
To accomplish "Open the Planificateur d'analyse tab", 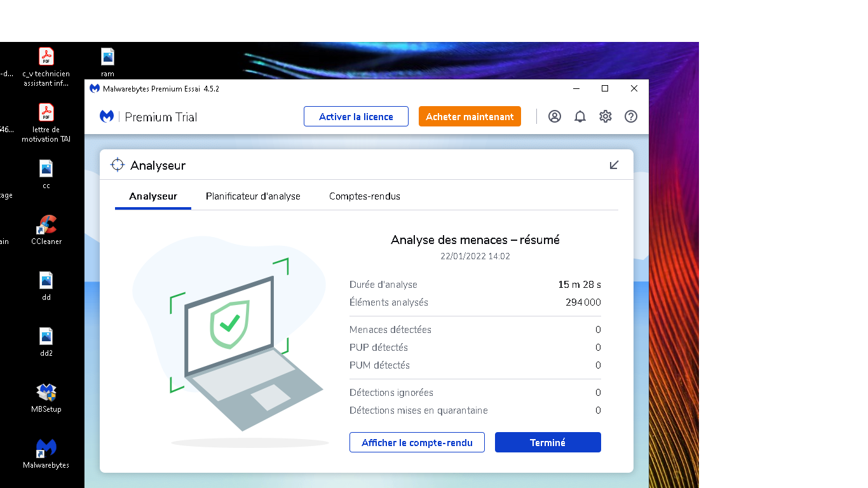I will 253,196.
